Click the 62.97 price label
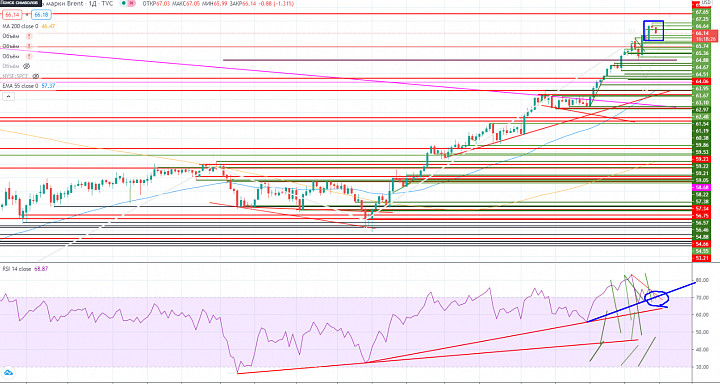The image size is (720, 384). [701, 109]
